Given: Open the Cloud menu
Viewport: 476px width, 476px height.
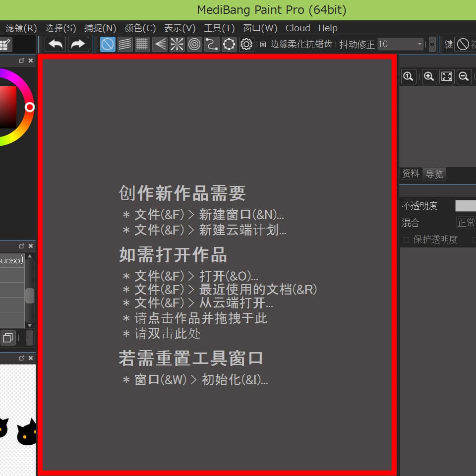Looking at the screenshot, I should coord(298,28).
